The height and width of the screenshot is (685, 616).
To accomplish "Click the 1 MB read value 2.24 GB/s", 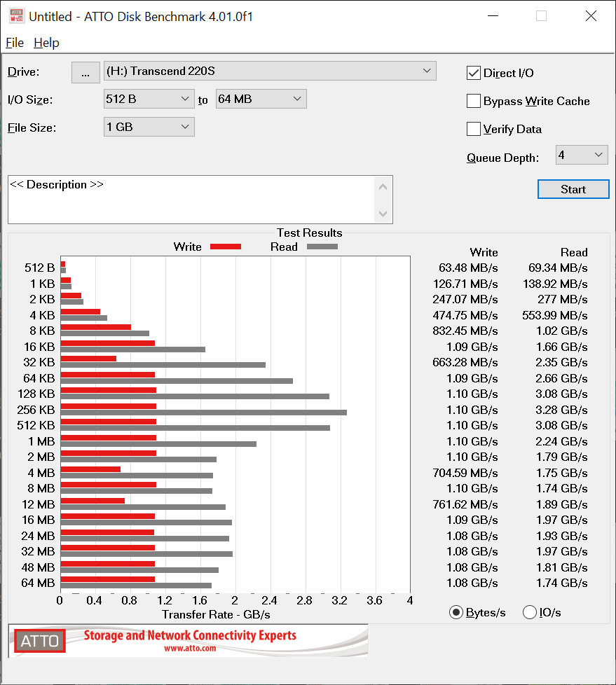I will click(x=561, y=441).
